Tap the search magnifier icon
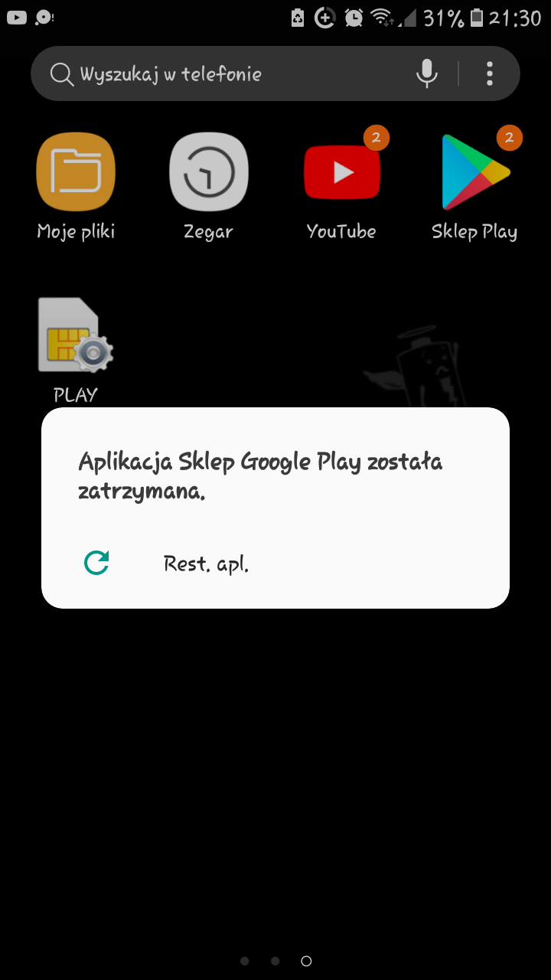Screen dimensions: 551x980 61,74
